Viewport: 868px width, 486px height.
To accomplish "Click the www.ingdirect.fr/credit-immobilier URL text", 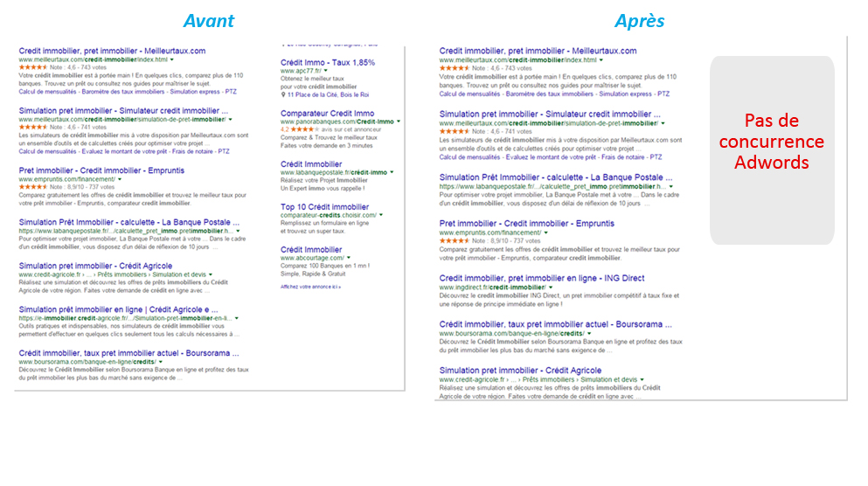I will point(493,288).
